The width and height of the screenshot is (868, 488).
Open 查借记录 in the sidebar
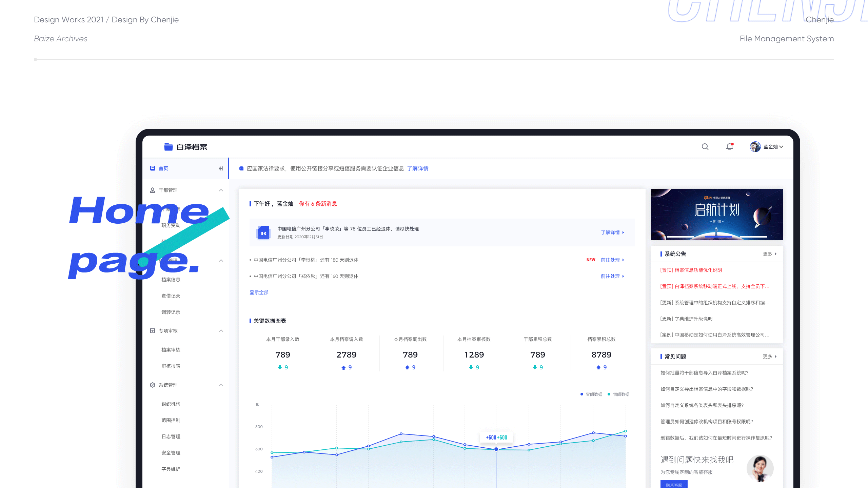171,296
